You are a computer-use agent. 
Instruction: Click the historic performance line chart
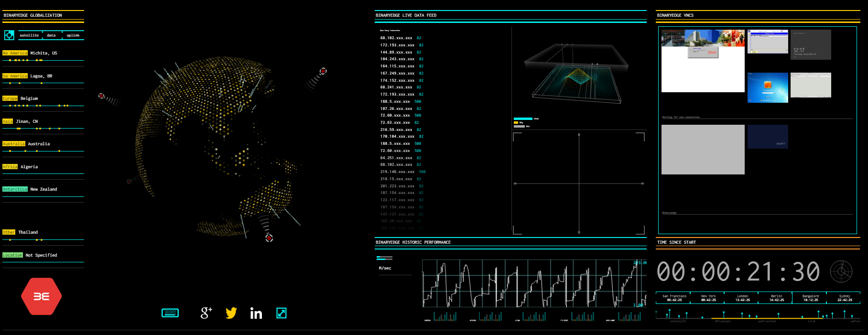(x=534, y=283)
